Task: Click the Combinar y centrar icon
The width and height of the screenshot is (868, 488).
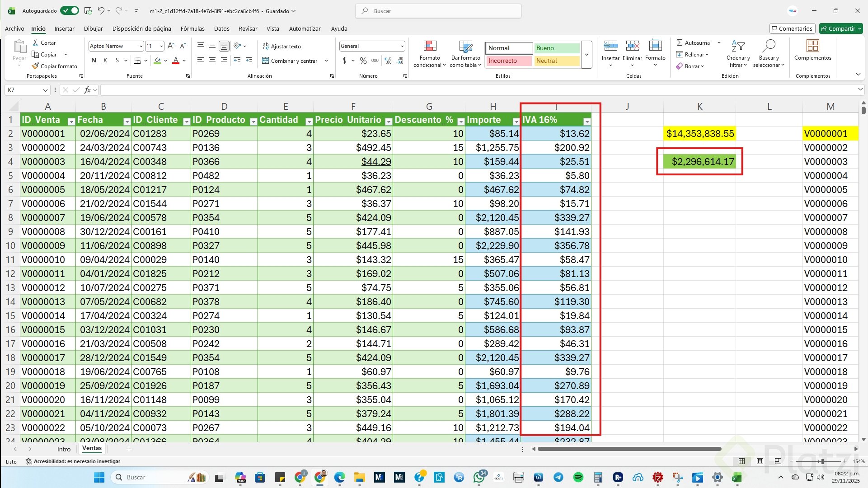Action: pyautogui.click(x=266, y=61)
